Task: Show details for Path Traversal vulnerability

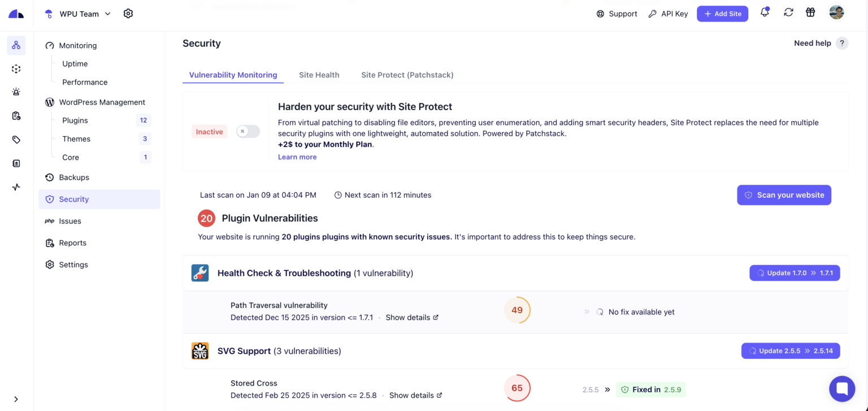Action: (412, 318)
